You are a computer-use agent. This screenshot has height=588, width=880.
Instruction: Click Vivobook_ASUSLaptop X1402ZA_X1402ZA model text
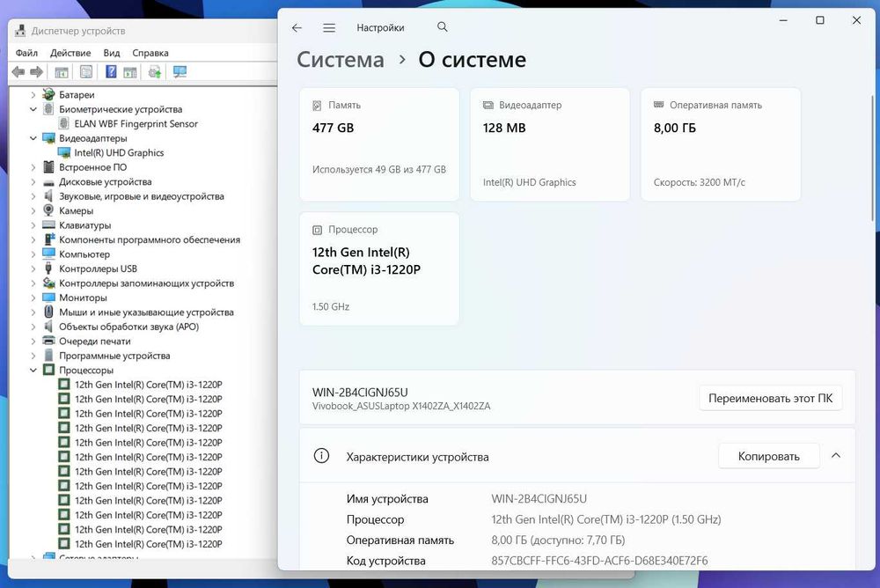pos(401,406)
